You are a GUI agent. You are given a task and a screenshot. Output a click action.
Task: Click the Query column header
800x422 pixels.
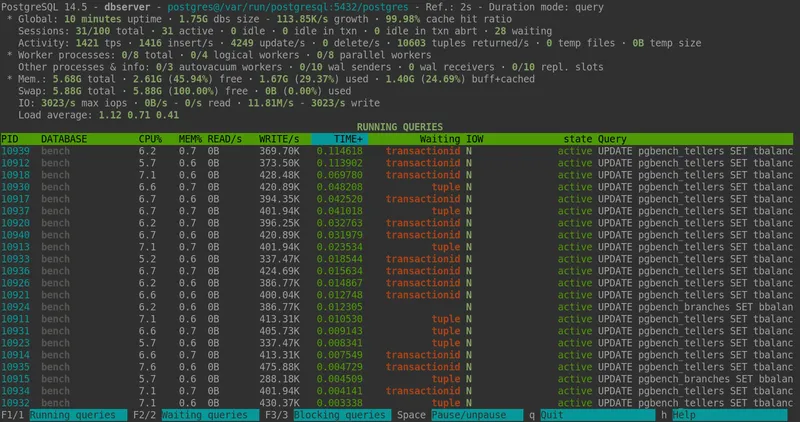tap(612, 139)
